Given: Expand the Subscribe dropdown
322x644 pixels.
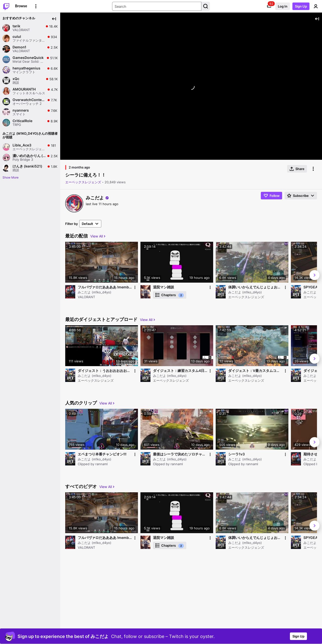Looking at the screenshot, I should [x=301, y=196].
